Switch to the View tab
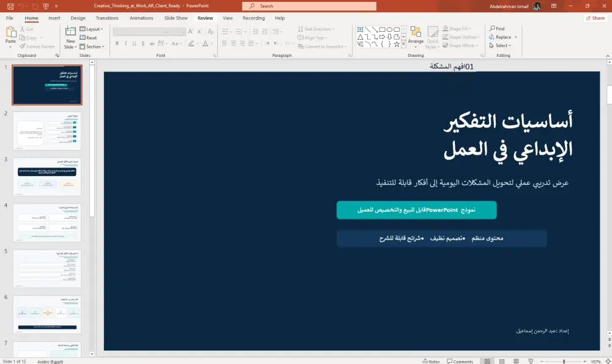 (x=228, y=18)
